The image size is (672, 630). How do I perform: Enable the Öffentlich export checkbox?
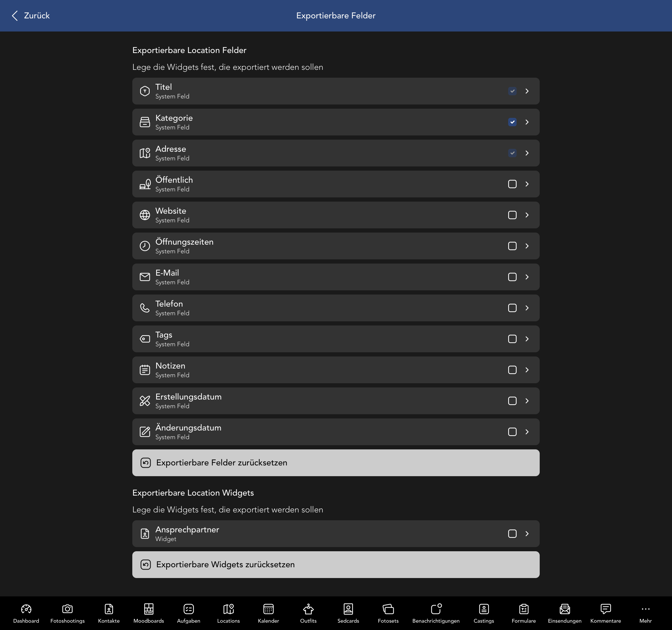(512, 184)
